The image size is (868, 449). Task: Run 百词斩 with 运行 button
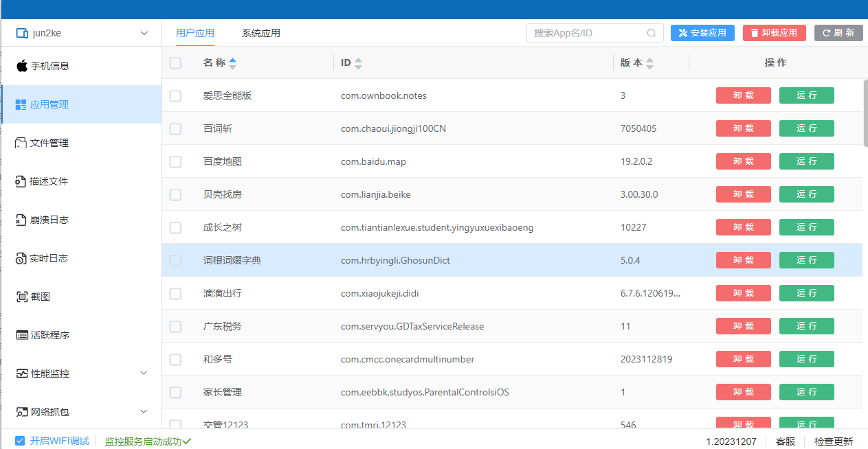point(807,128)
